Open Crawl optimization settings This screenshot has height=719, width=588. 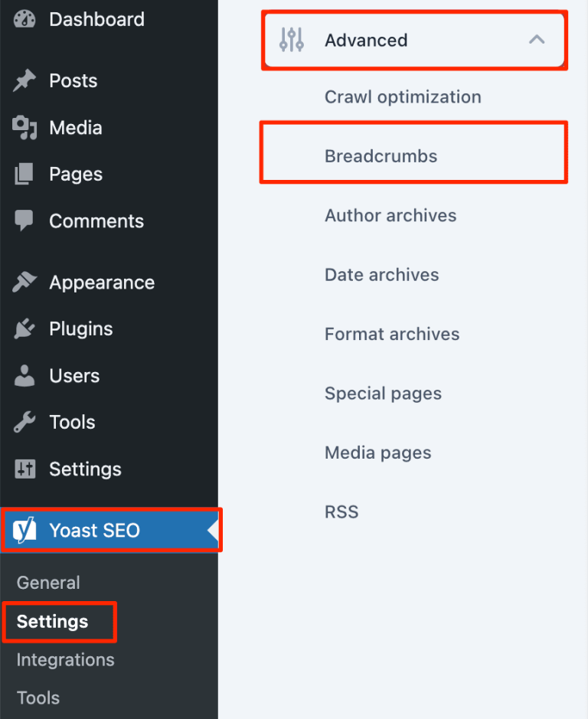click(x=403, y=96)
